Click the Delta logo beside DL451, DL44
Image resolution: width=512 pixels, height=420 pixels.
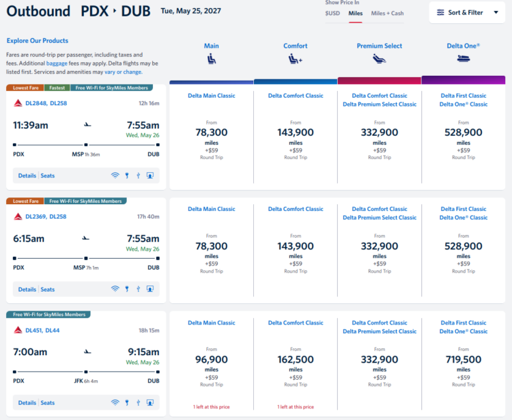18,330
